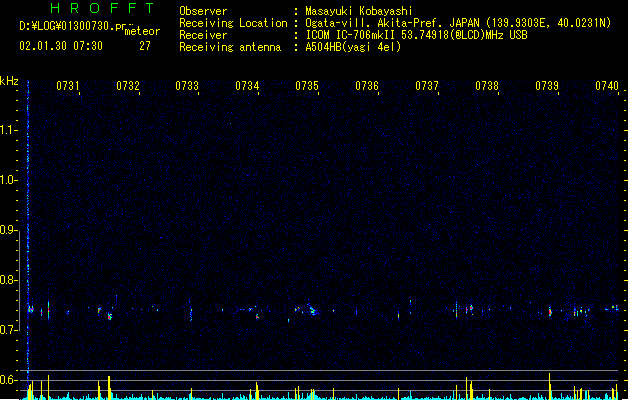This screenshot has height=400, width=629.
Task: Select the location text Ogata-vill. Akita-Pref. JAPAN
Action: [392, 23]
